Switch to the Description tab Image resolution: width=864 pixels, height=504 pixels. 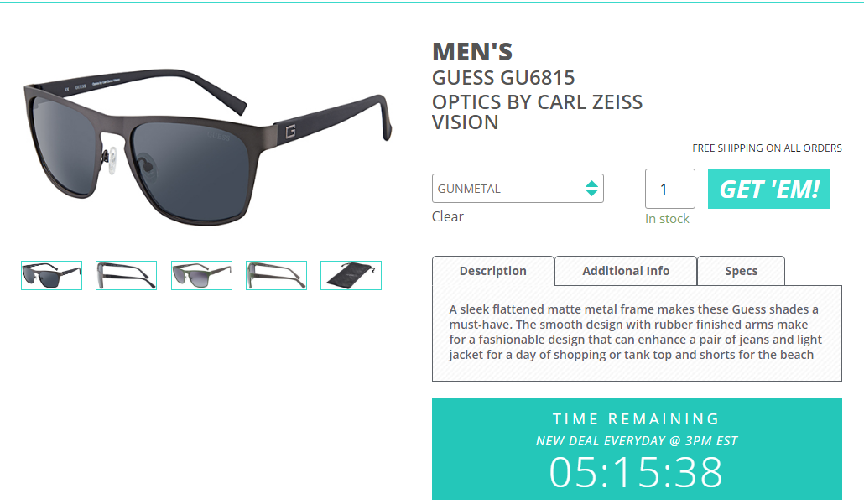tap(493, 271)
